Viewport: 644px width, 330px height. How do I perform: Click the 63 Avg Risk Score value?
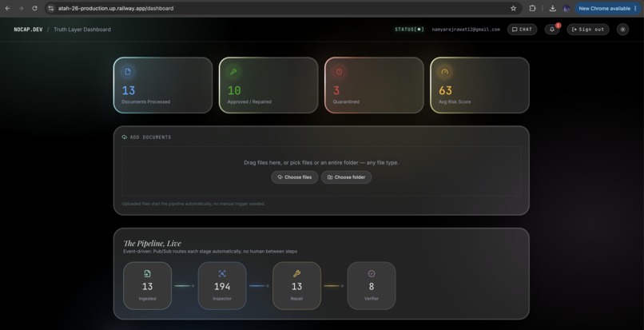pos(445,90)
